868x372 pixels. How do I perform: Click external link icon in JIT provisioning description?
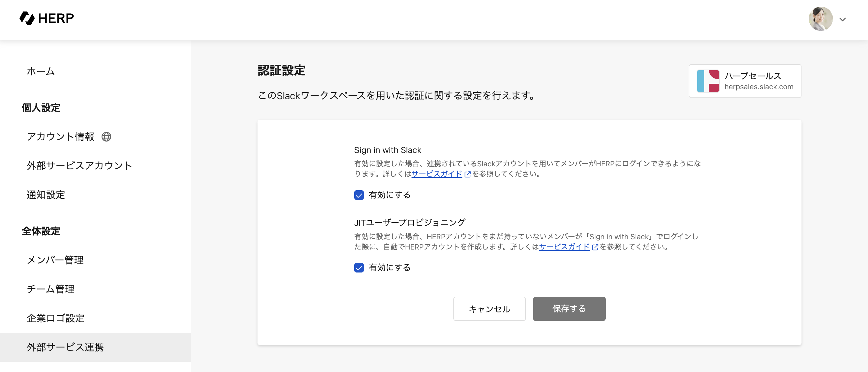pos(595,247)
